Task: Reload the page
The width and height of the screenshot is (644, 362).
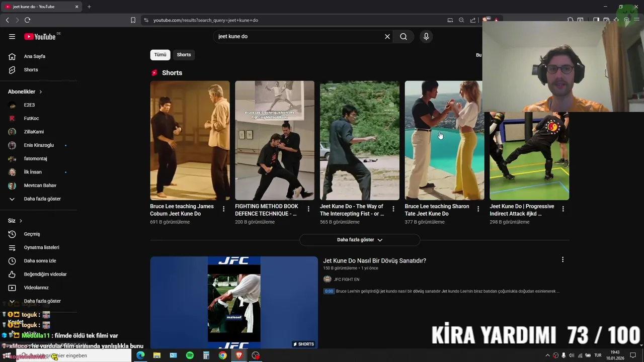Action: [27, 20]
